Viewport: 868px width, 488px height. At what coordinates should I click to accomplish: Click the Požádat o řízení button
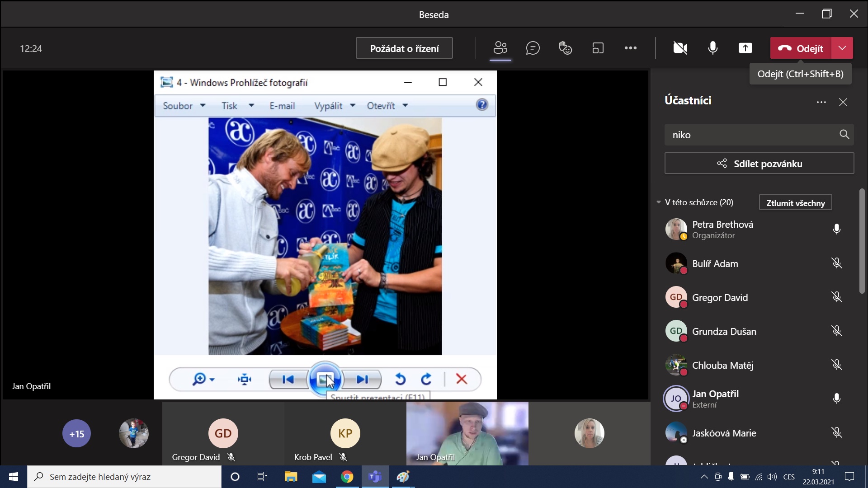(x=404, y=48)
